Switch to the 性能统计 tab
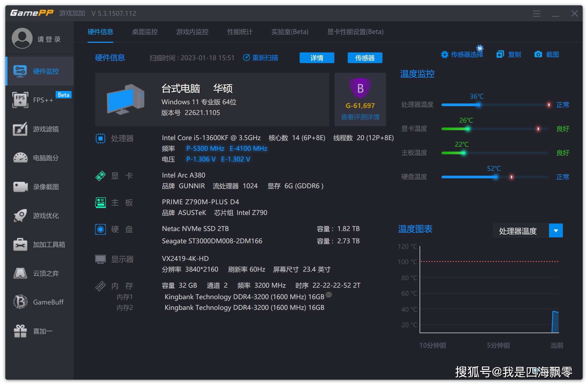This screenshot has height=385, width=588. (x=240, y=32)
